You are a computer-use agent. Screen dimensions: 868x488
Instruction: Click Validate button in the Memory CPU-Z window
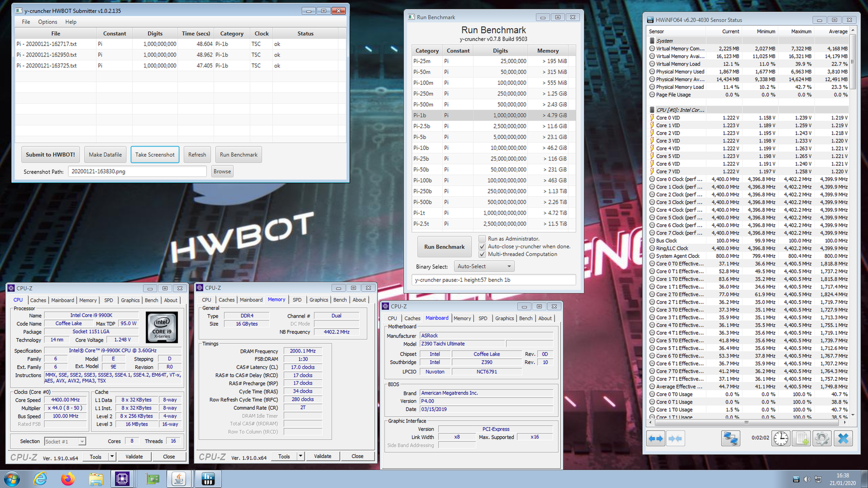coord(323,456)
